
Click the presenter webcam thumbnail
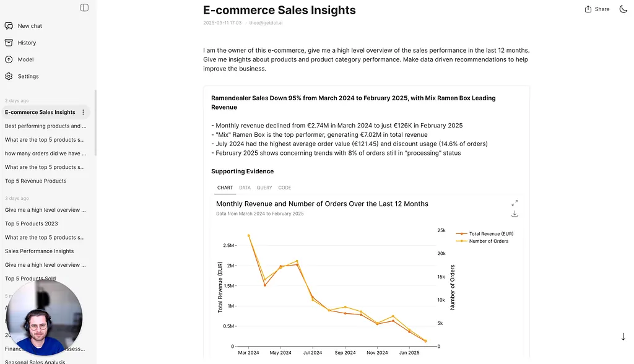click(x=45, y=318)
